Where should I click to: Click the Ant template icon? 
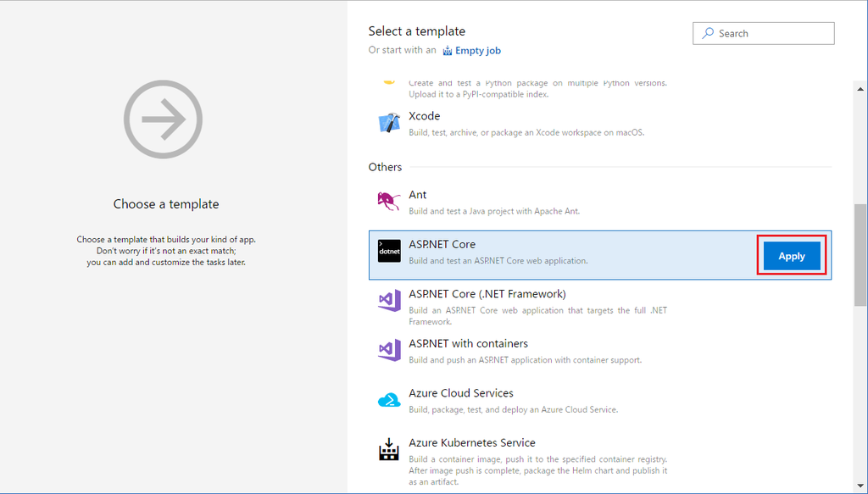pos(388,201)
